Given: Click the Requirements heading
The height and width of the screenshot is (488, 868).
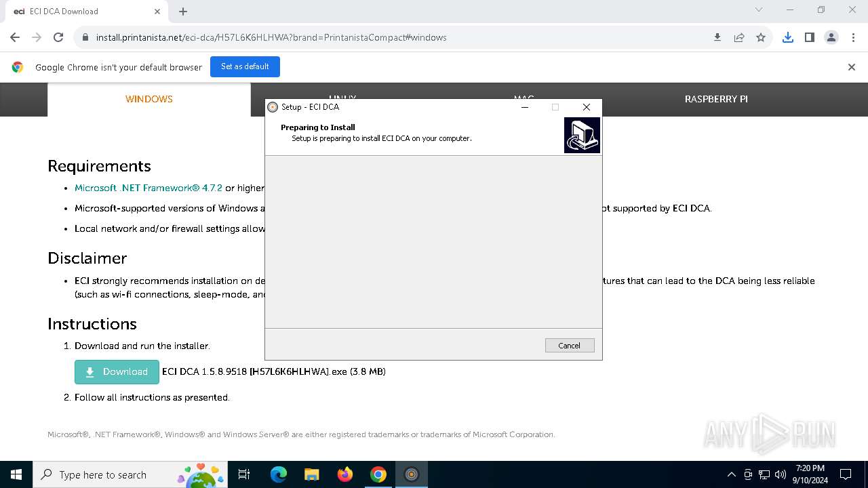Looking at the screenshot, I should point(99,166).
